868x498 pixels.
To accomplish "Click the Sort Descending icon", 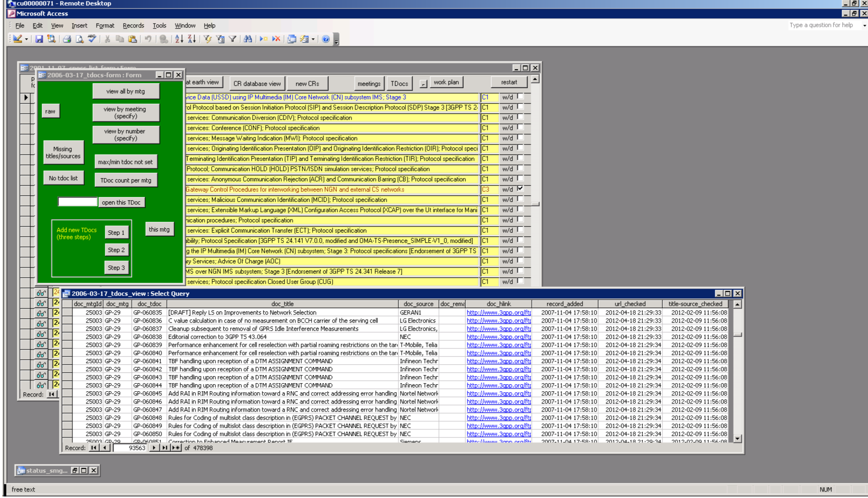I will (x=192, y=39).
